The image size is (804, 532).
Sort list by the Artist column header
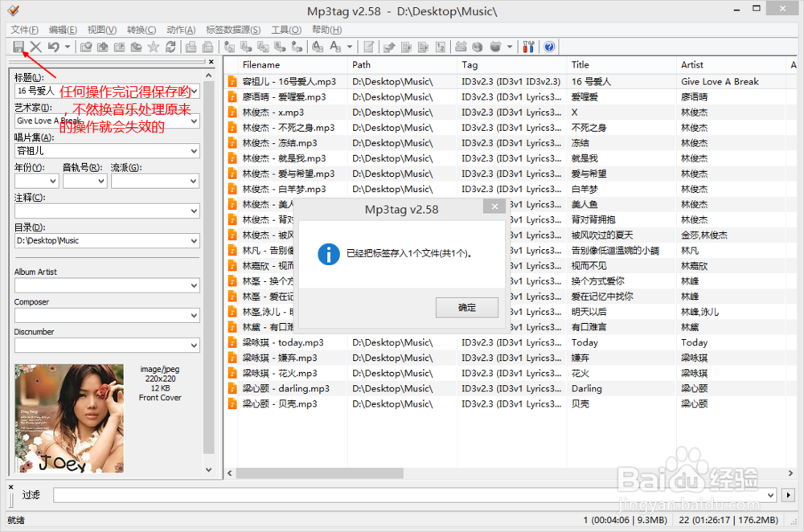tap(732, 65)
